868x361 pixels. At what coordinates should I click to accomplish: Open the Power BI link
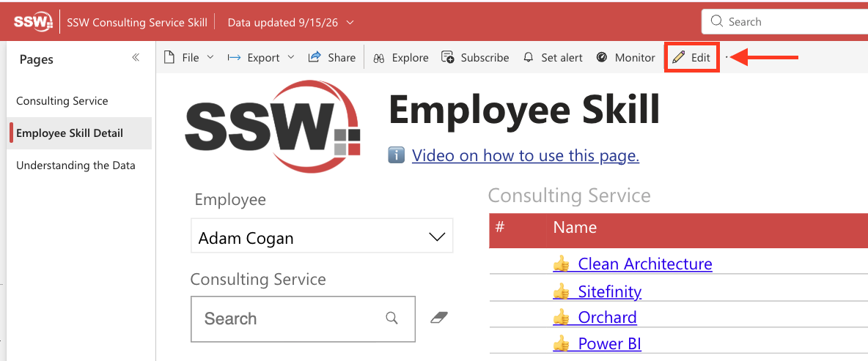point(609,344)
